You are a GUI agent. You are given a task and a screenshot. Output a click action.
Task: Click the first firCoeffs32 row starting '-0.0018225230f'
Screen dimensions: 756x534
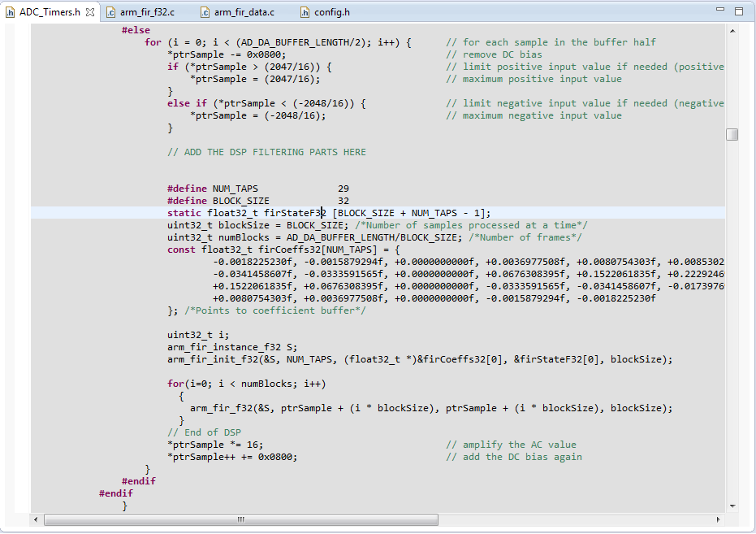[469, 262]
